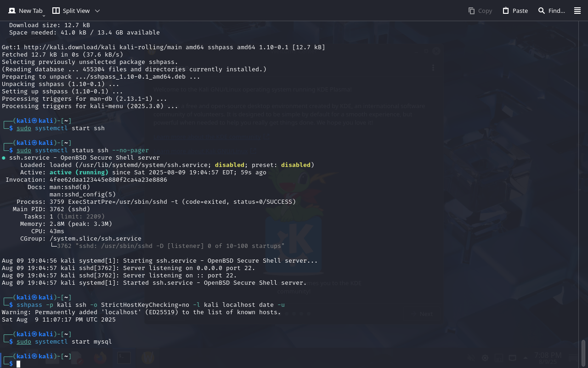This screenshot has height=368, width=588.
Task: Click the 'Process: 3759 ExecStartPre' line
Action: pos(156,202)
